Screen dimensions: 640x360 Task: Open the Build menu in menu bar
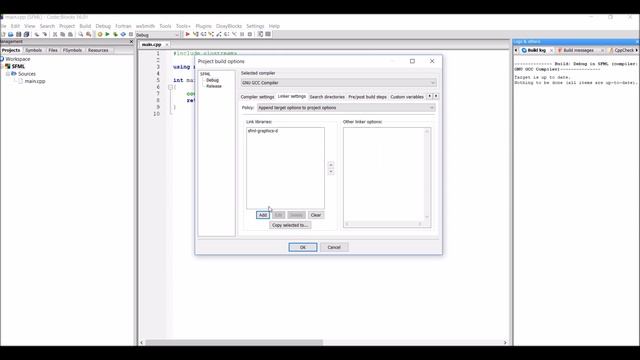tap(85, 26)
